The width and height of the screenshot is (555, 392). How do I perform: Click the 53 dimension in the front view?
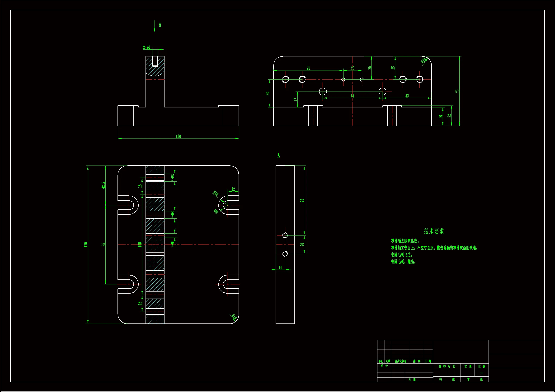tap(407, 96)
